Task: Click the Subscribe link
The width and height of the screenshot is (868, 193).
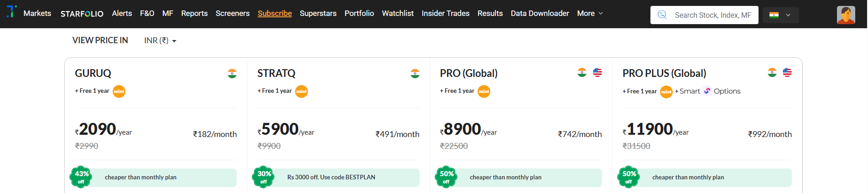Action: click(x=275, y=14)
